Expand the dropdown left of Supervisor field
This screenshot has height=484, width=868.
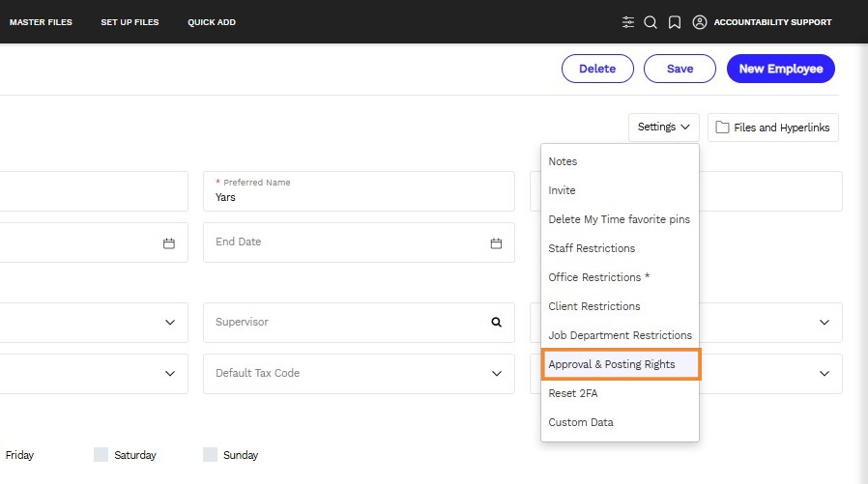(x=170, y=322)
